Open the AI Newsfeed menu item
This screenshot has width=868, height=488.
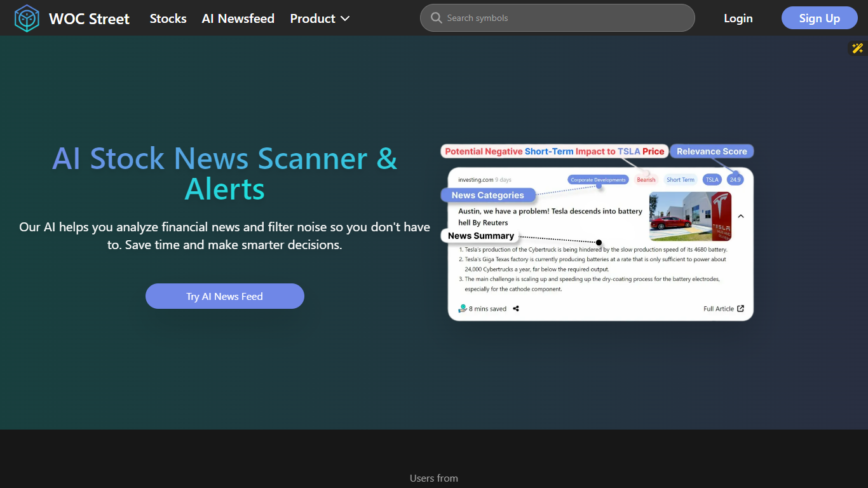pos(238,18)
